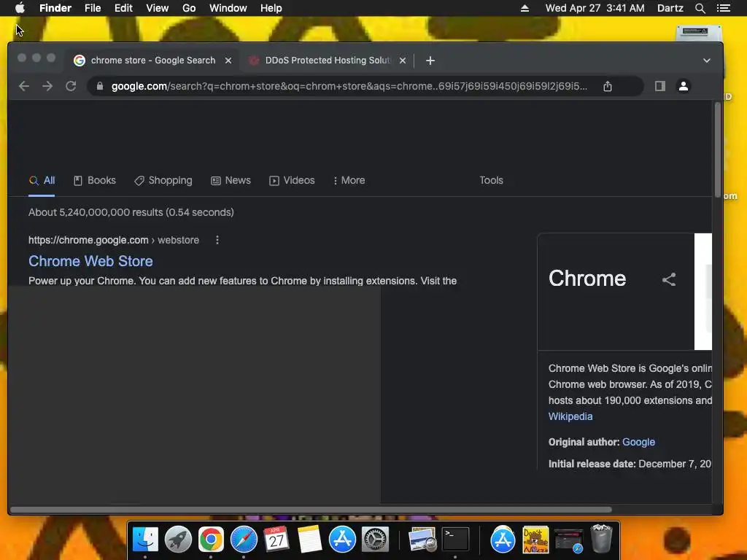Viewport: 747px width, 560px height.
Task: Open Preview from the Dock
Action: tap(422, 540)
